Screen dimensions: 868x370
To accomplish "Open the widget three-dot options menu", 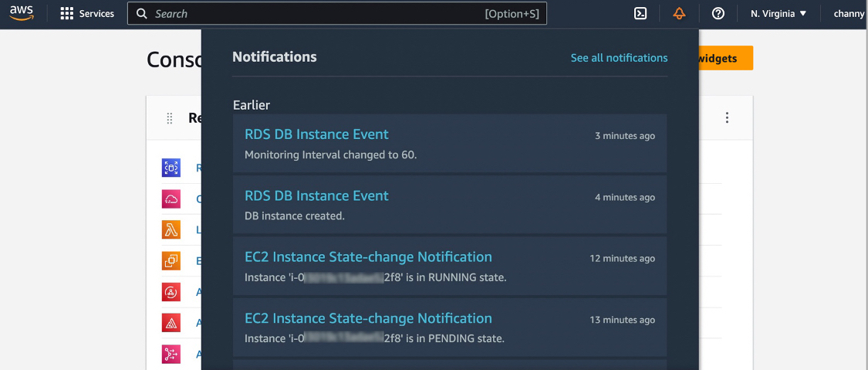I will pyautogui.click(x=727, y=118).
